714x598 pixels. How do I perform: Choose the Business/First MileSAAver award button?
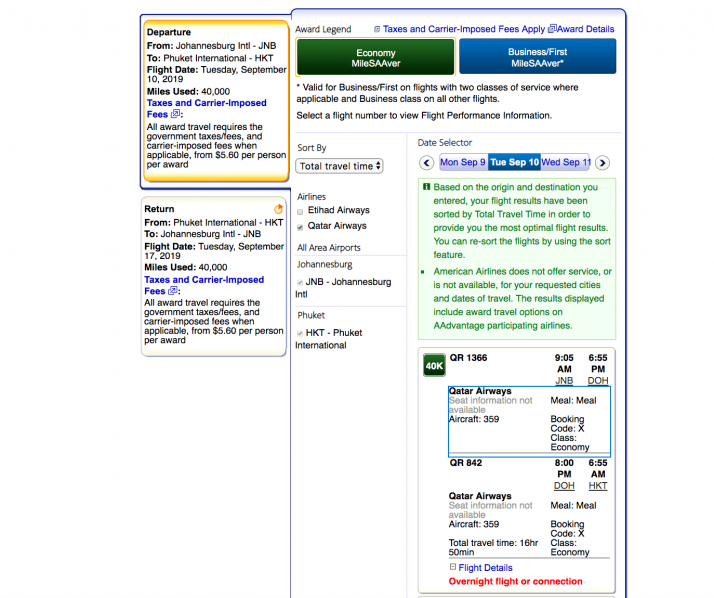(x=537, y=57)
